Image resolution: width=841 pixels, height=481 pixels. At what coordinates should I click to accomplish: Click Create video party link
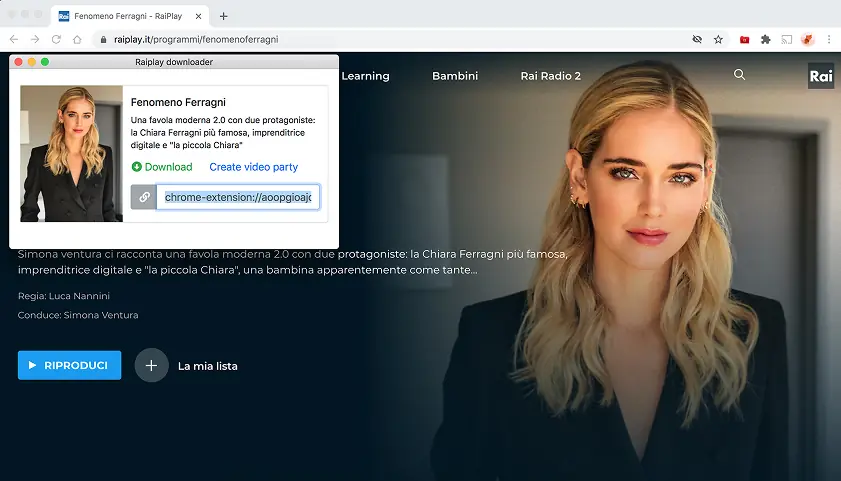click(x=254, y=167)
